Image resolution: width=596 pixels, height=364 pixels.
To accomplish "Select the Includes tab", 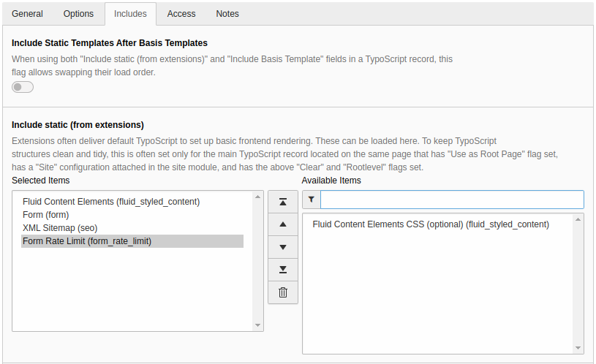I will 130,14.
